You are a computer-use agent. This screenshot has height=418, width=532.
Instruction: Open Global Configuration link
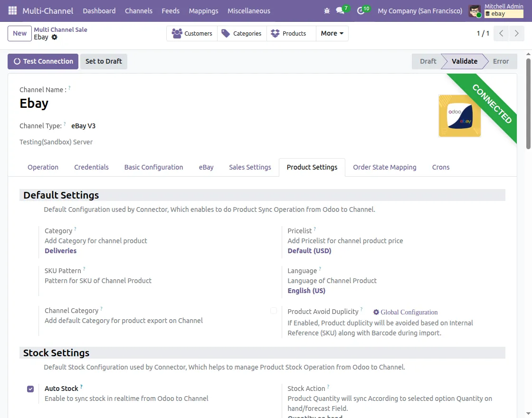coord(405,312)
